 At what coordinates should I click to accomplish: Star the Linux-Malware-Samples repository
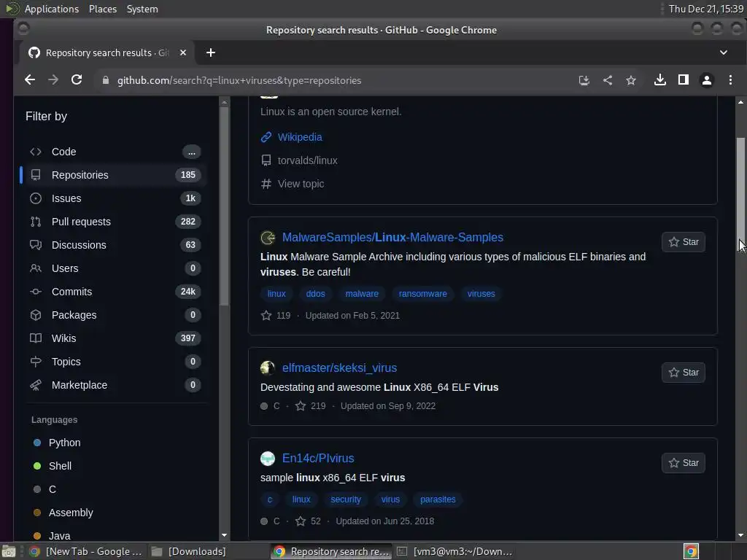(x=683, y=242)
